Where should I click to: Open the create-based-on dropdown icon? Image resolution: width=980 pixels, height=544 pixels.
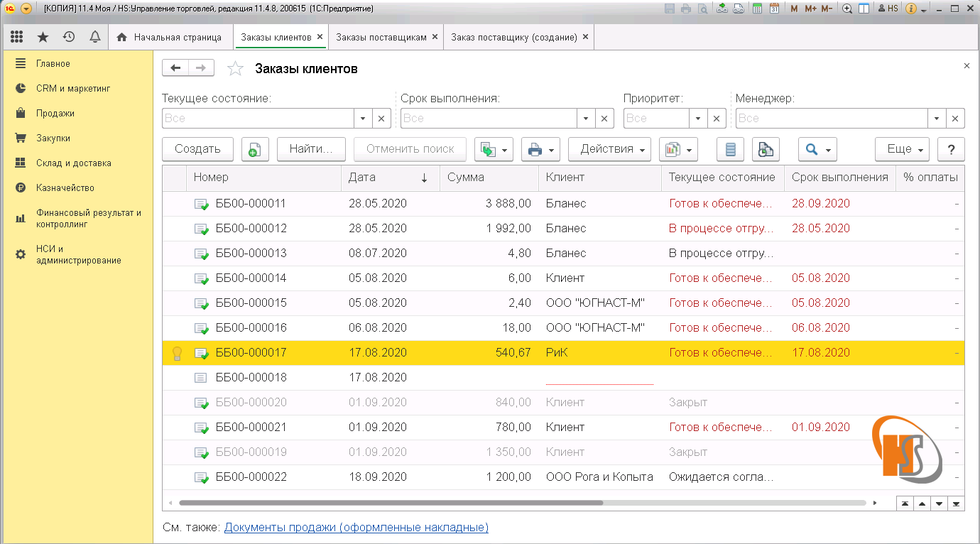pyautogui.click(x=494, y=149)
